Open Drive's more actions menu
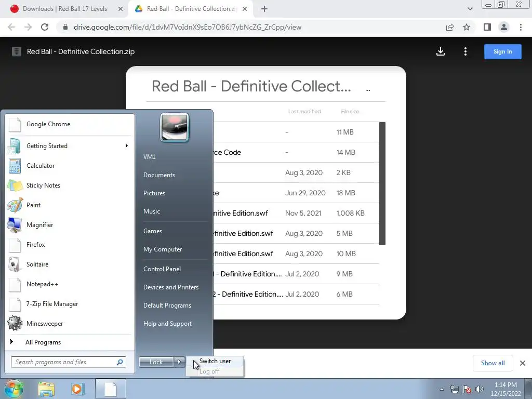This screenshot has height=399, width=532. pos(465,51)
